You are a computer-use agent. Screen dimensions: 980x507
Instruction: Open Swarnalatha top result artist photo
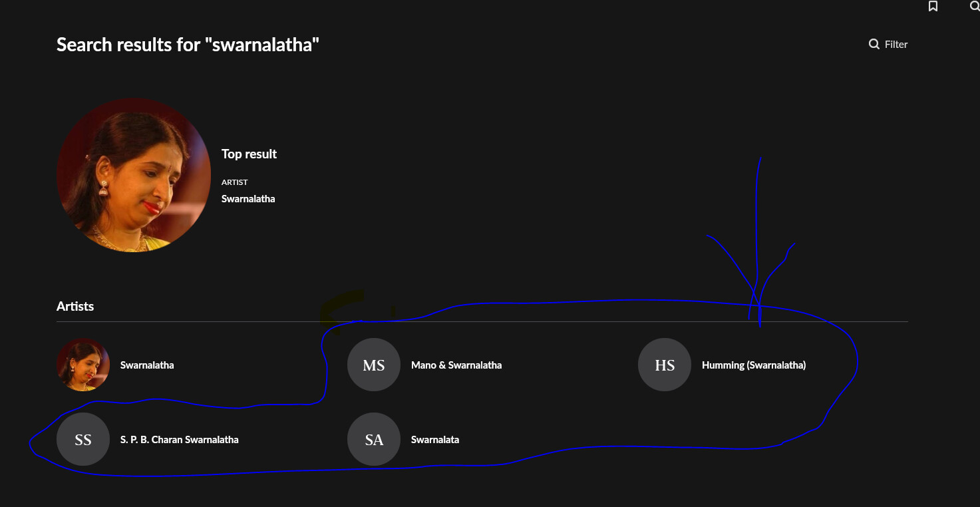[134, 175]
